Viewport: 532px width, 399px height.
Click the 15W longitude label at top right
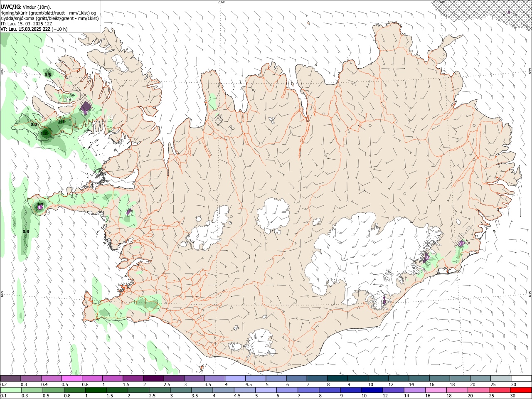440,2
